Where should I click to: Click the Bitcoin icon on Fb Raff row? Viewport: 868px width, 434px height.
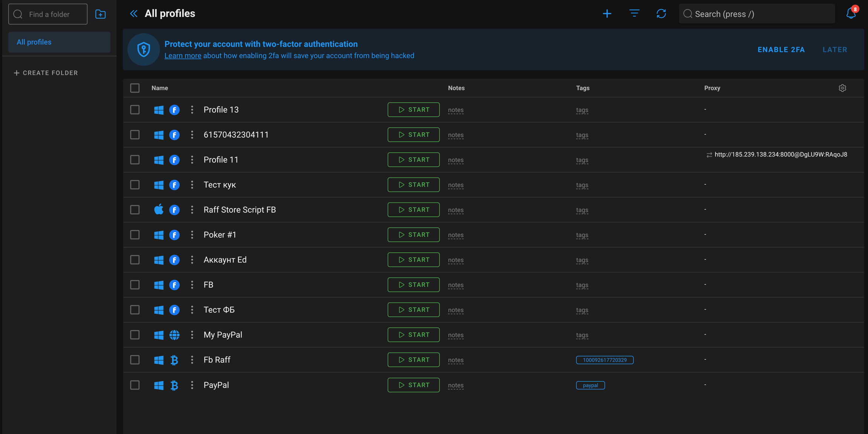[174, 360]
